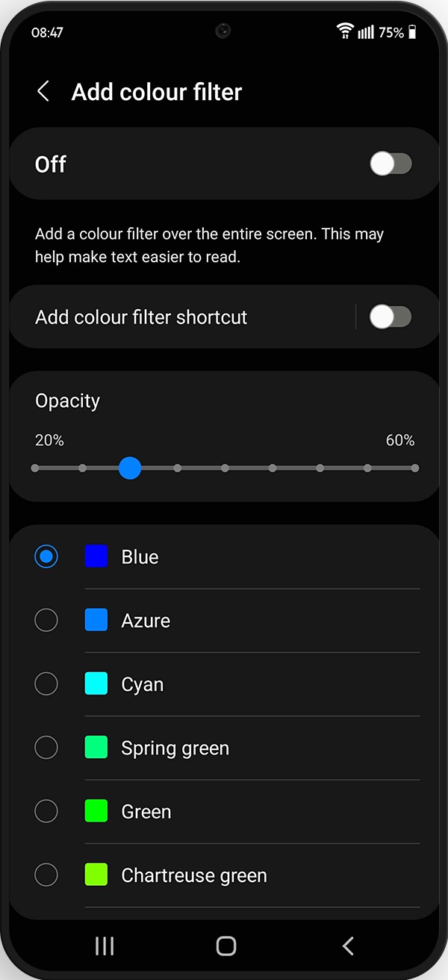Open the Recents button in the navigation bar
The image size is (448, 980).
point(104,945)
